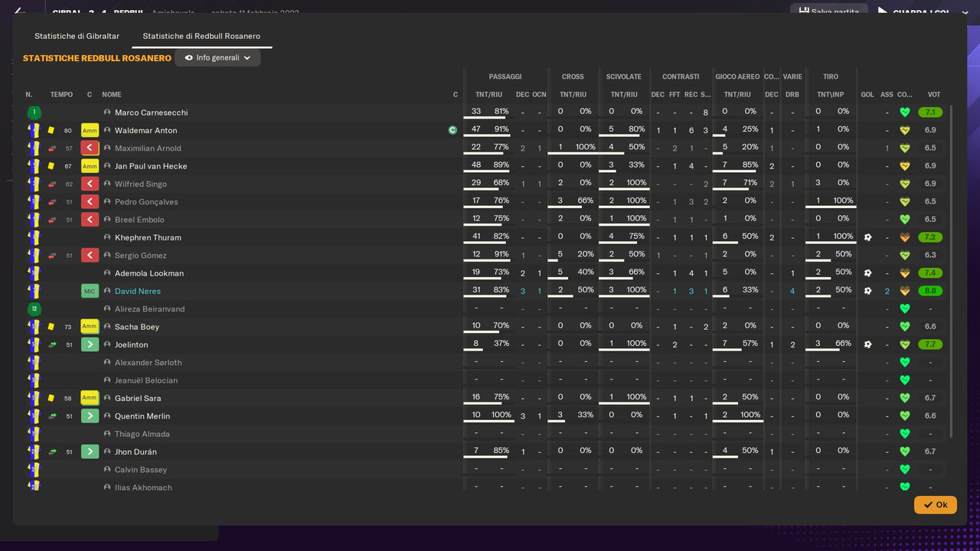Click the 8.8 rating badge for David Neres
The height and width of the screenshot is (551, 980).
[930, 291]
